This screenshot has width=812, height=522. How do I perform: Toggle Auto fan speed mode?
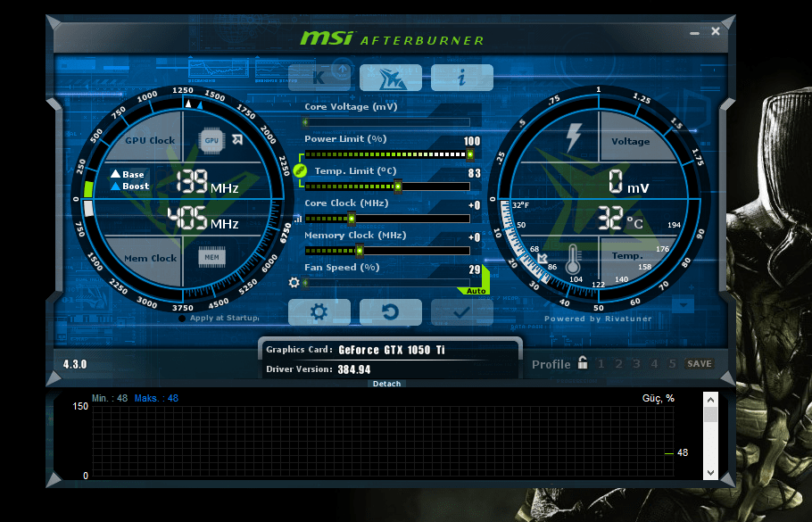click(x=476, y=291)
